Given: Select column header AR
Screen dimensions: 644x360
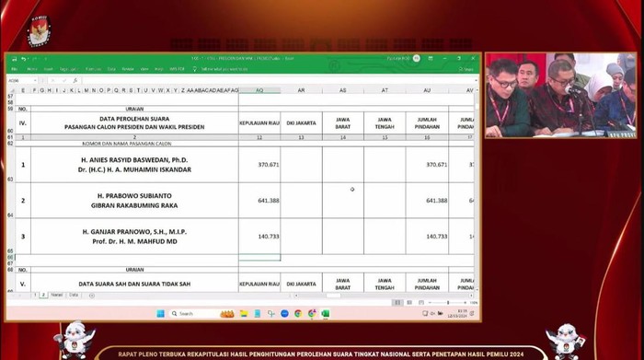Looking at the screenshot, I should [x=302, y=90].
